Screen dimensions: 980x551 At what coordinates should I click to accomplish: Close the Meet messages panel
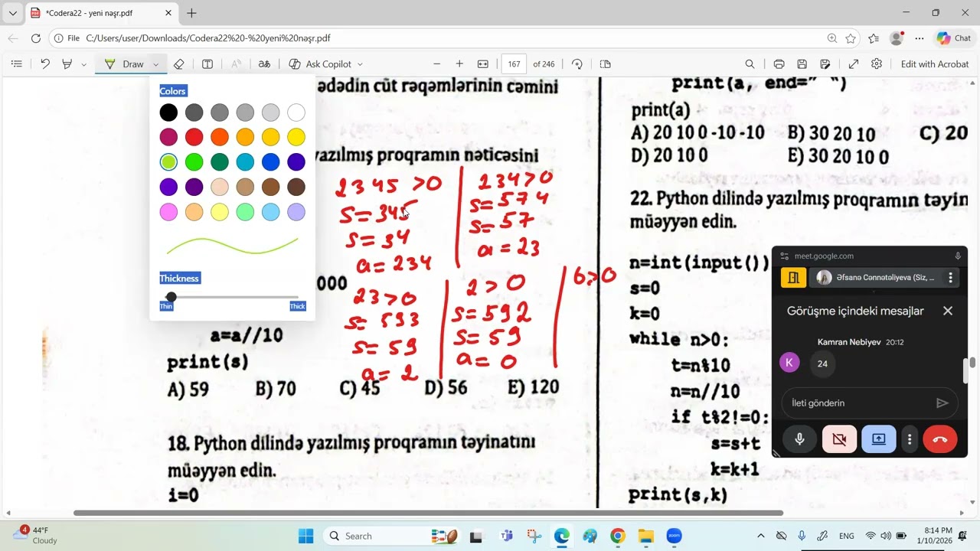[x=948, y=311]
